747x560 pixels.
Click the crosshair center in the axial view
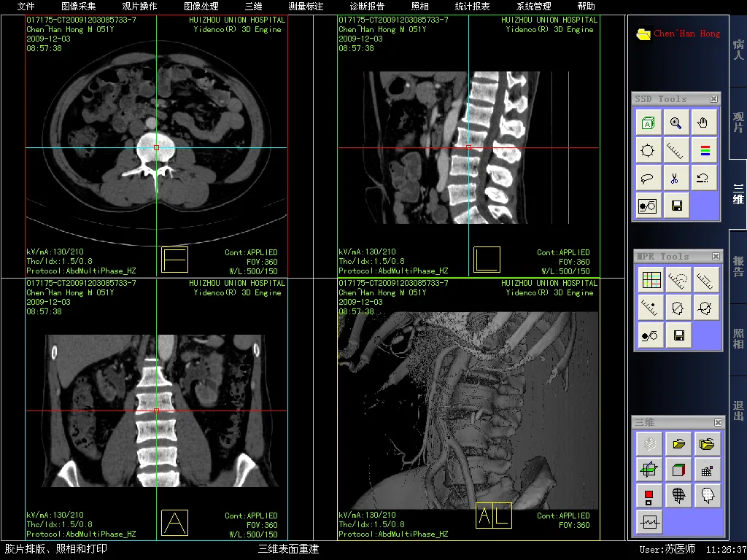click(x=156, y=147)
